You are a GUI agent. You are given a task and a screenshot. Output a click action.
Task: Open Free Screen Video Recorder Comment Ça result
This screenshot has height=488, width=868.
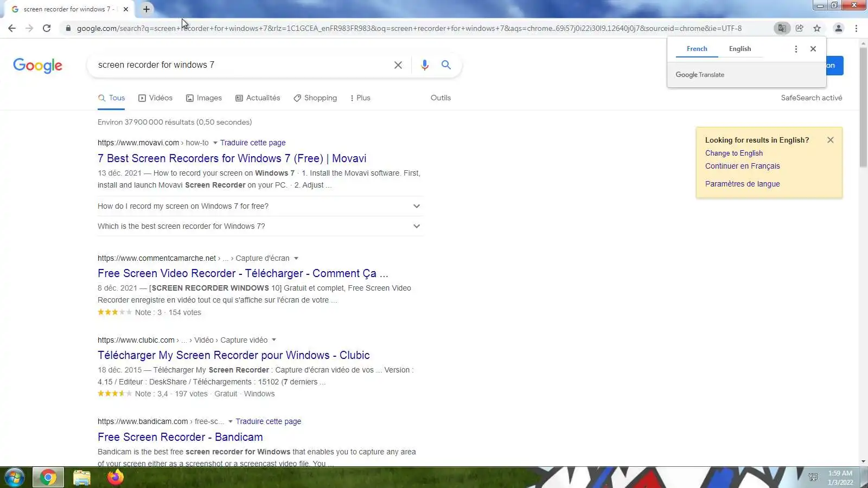(x=242, y=273)
